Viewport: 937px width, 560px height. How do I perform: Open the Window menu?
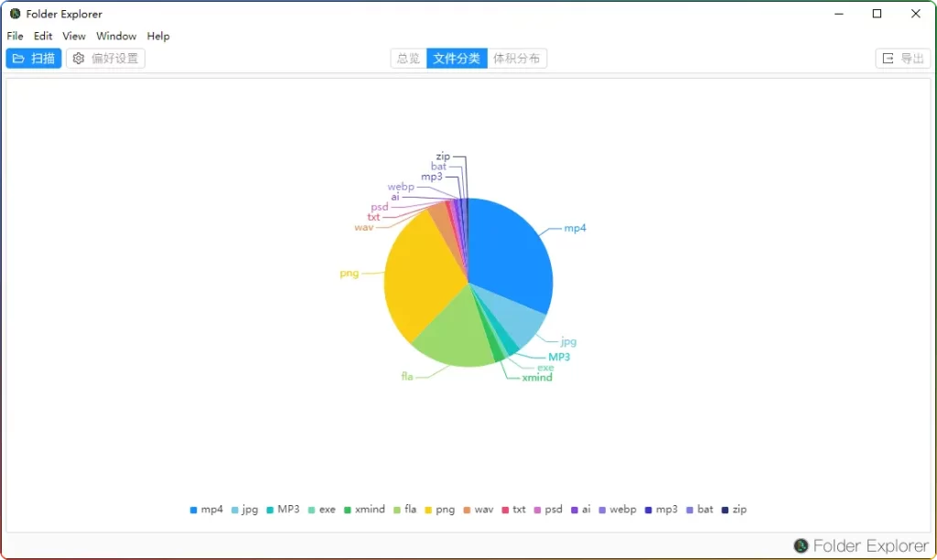coord(116,36)
